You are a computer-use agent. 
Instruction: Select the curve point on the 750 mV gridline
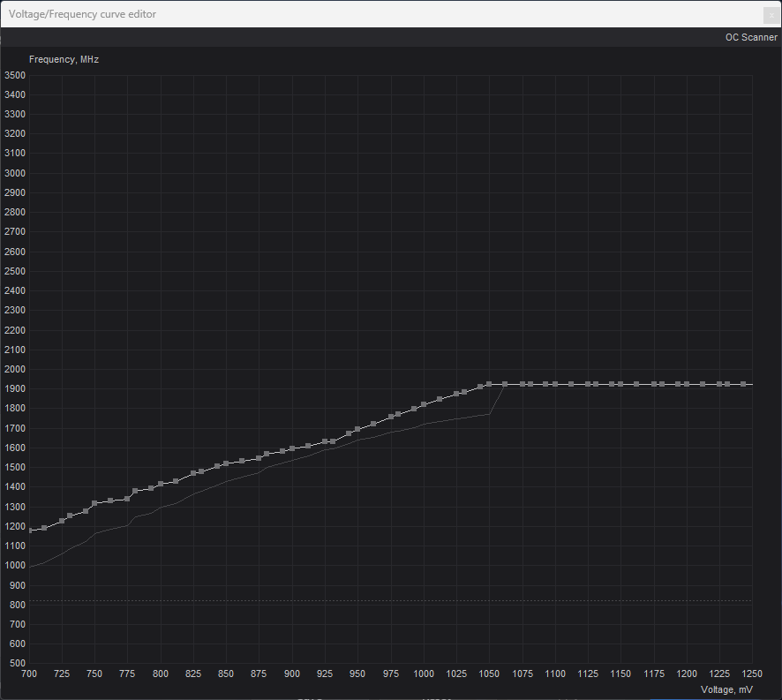(x=94, y=503)
